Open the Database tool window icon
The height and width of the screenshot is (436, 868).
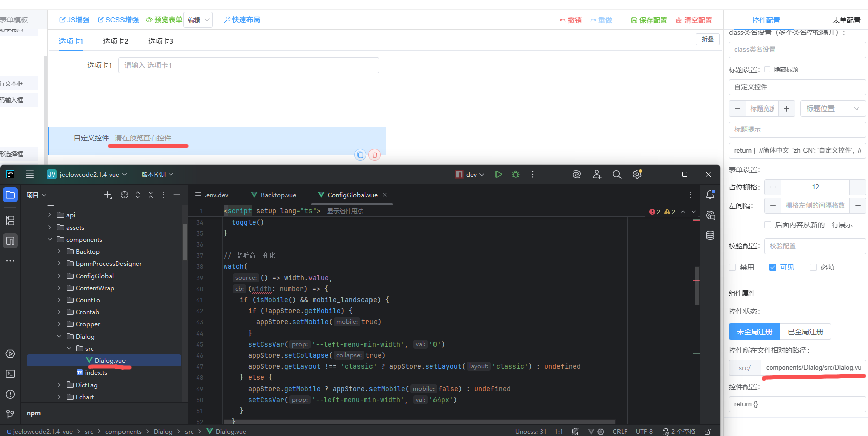[710, 235]
